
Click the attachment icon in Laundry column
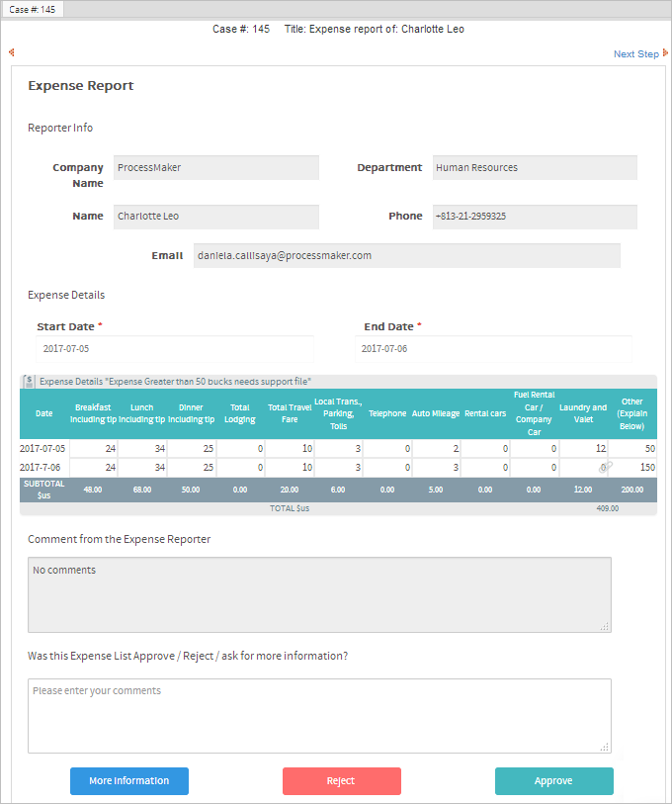(606, 466)
